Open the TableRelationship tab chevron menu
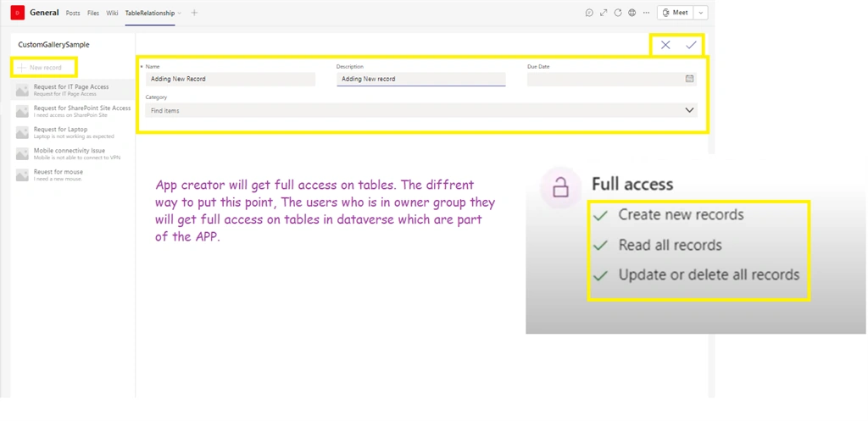The height and width of the screenshot is (421, 868). [180, 14]
